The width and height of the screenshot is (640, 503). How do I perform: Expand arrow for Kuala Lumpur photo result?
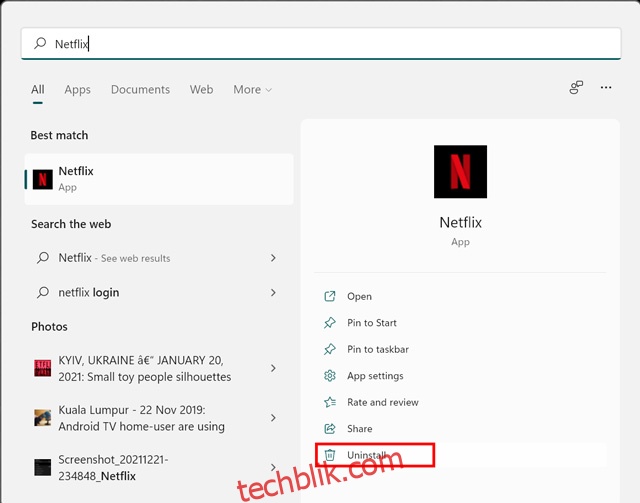click(273, 418)
